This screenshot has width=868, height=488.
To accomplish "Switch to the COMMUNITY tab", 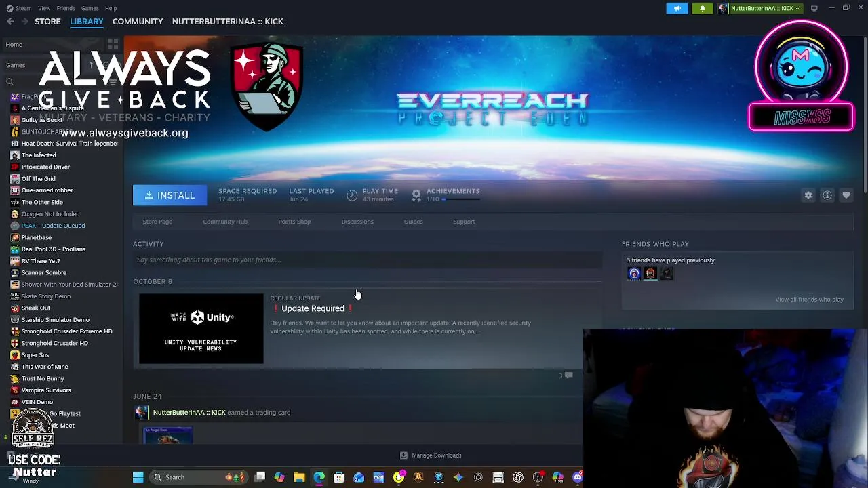I will 138,22.
